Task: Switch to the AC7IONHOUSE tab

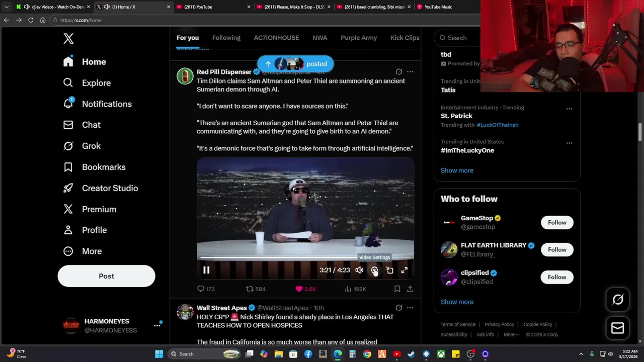Action: coord(276,38)
